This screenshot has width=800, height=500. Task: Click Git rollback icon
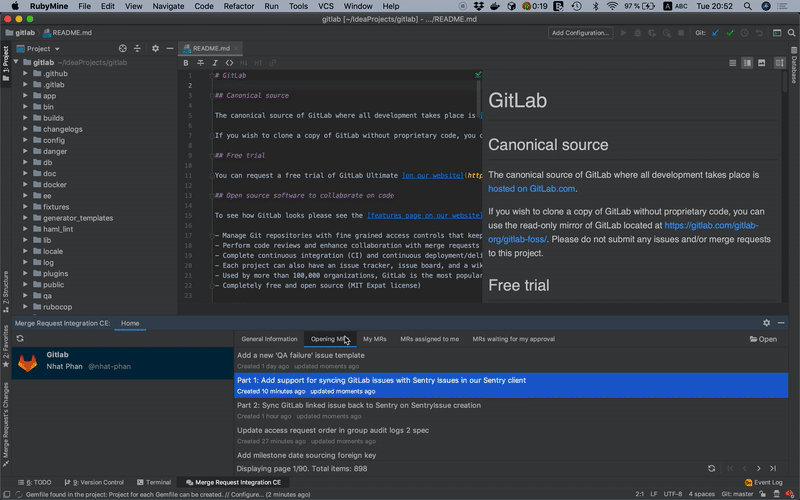click(759, 33)
